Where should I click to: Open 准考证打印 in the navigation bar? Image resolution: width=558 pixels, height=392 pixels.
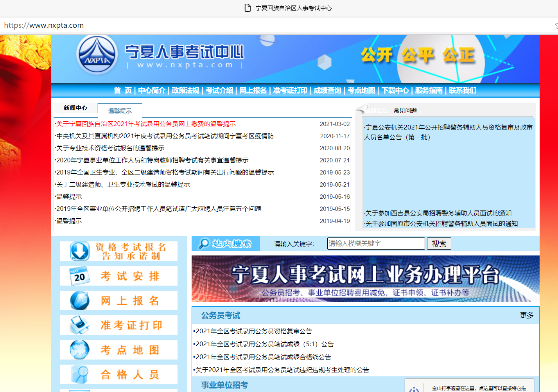click(290, 90)
